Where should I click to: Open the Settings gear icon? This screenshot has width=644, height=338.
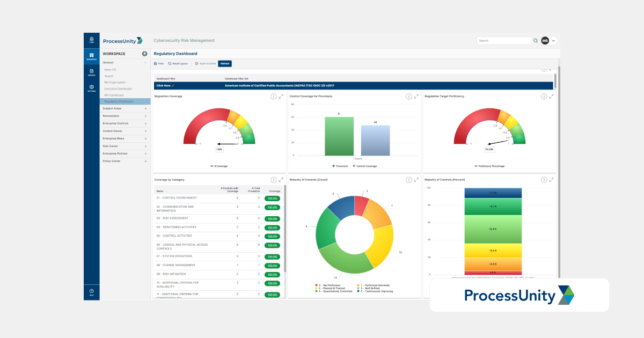point(91,88)
